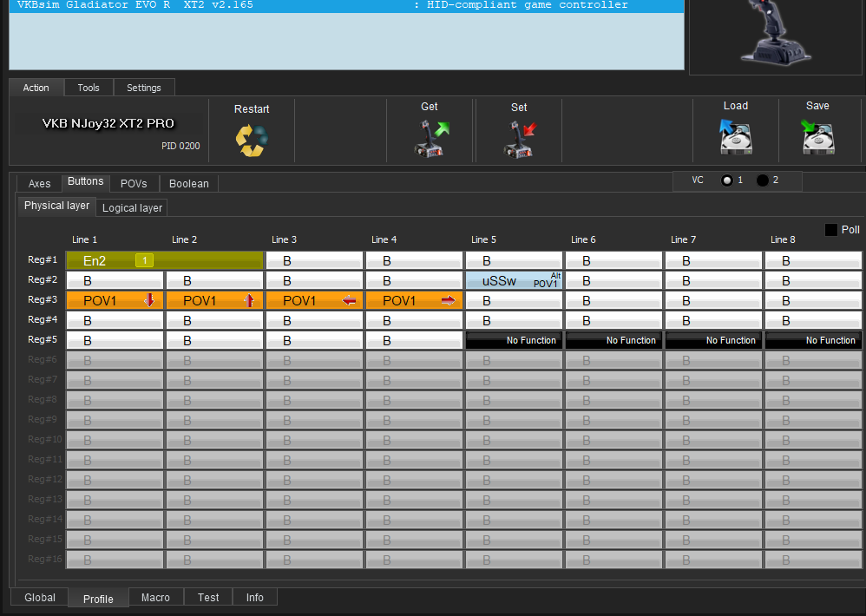Click B cell at Reg#5 Line 1
Viewport: 866px width, 616px height.
click(x=115, y=340)
